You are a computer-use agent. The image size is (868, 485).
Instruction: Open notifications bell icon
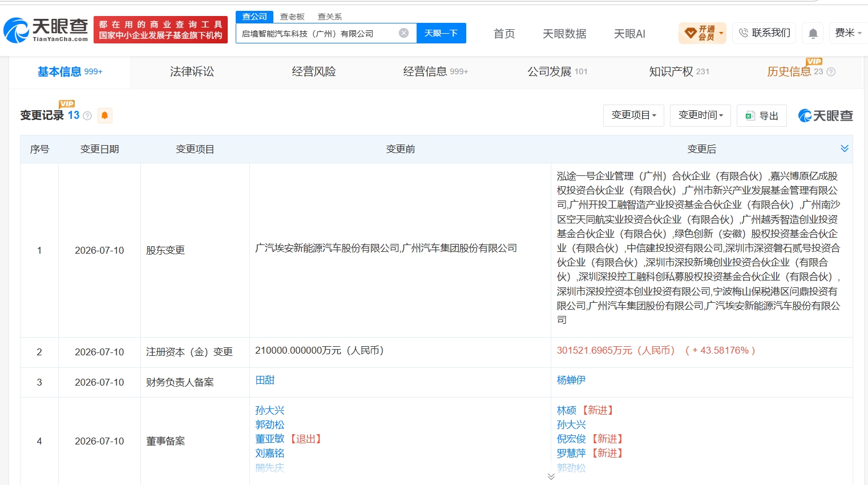[x=813, y=34]
